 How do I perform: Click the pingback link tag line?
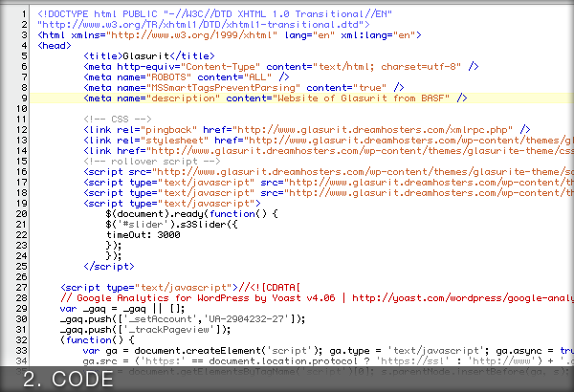(x=307, y=130)
